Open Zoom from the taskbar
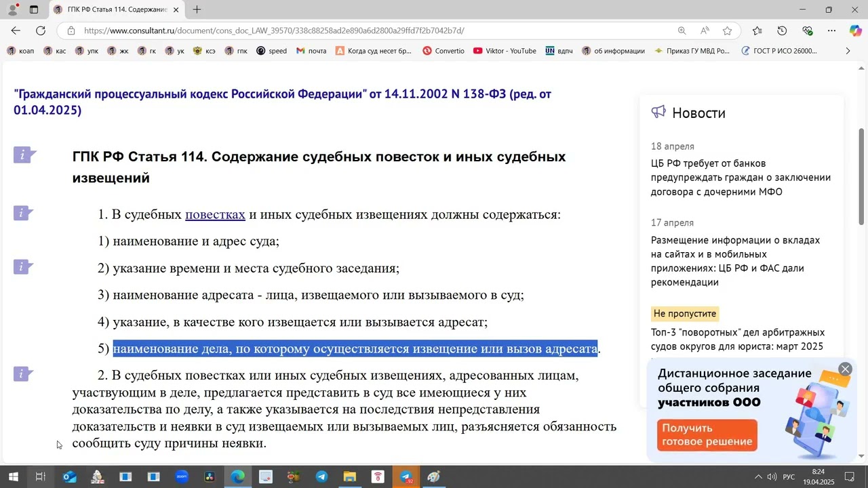Viewport: 868px width, 488px height. click(x=182, y=476)
